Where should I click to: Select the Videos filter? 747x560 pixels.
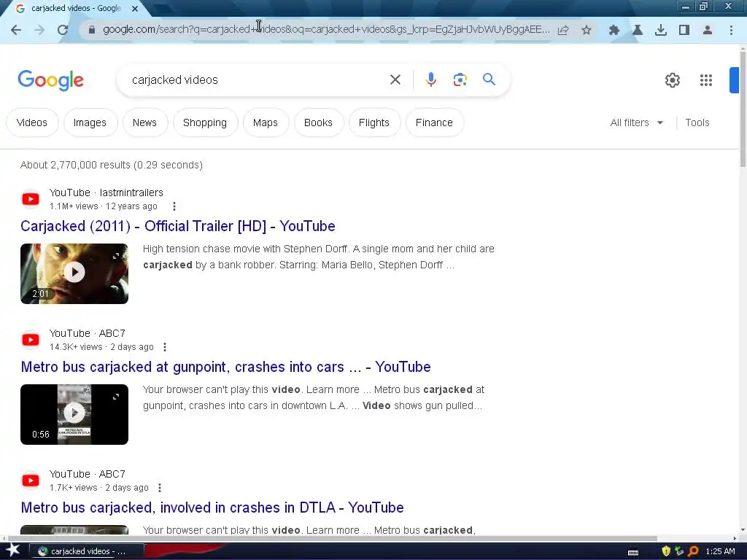[32, 122]
